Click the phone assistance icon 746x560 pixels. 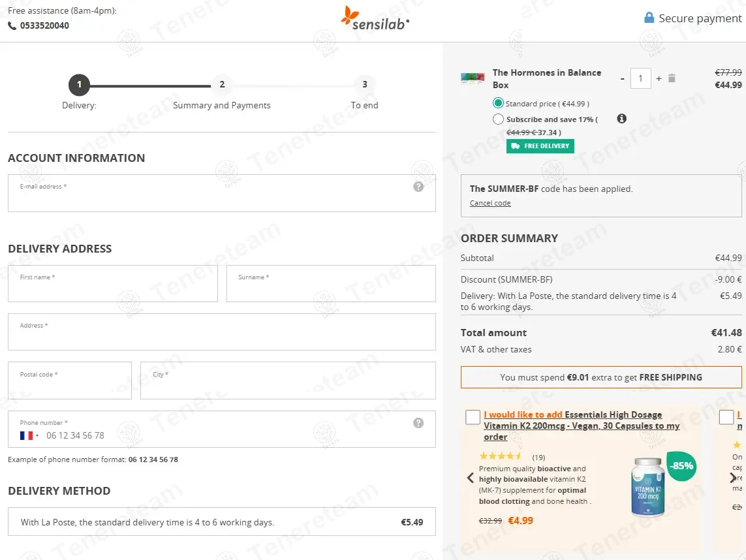tap(12, 25)
